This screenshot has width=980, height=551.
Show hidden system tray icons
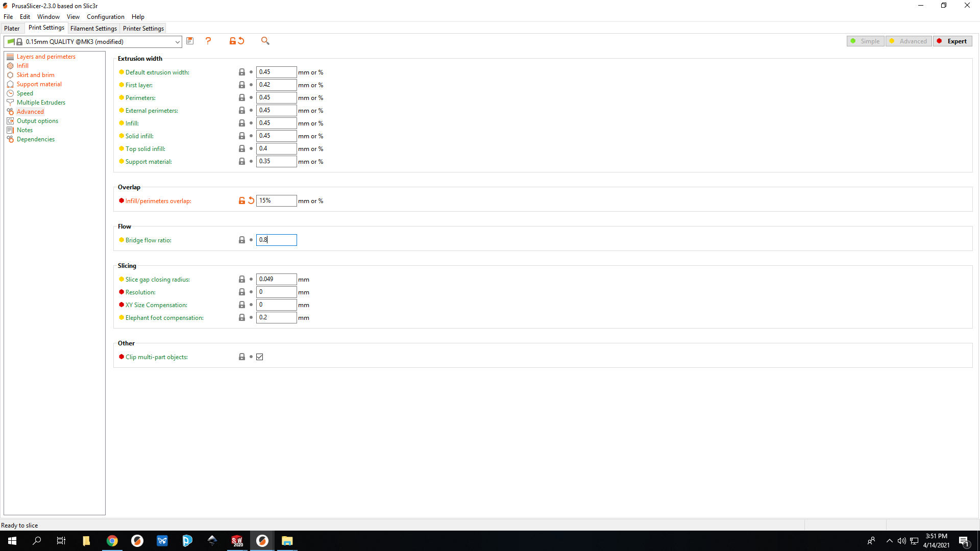pos(890,541)
